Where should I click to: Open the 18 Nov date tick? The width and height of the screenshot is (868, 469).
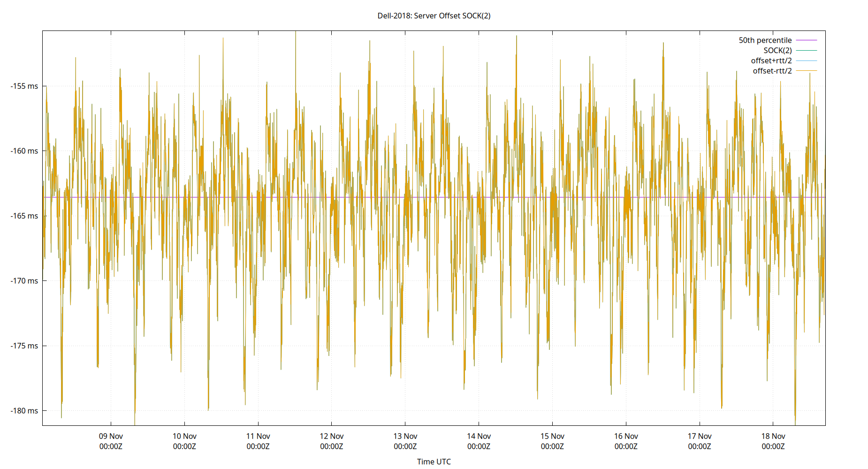tap(772, 436)
